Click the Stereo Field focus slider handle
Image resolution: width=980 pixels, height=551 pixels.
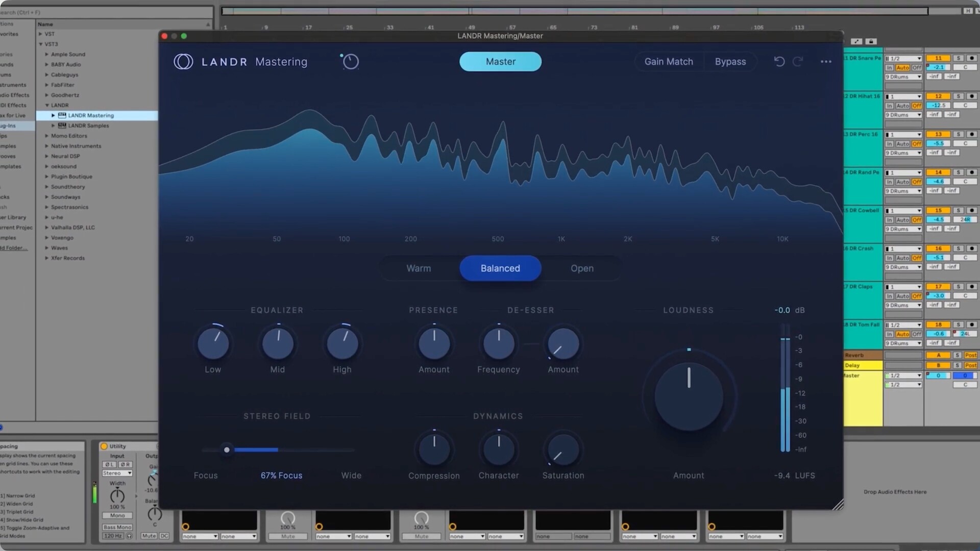(x=227, y=449)
